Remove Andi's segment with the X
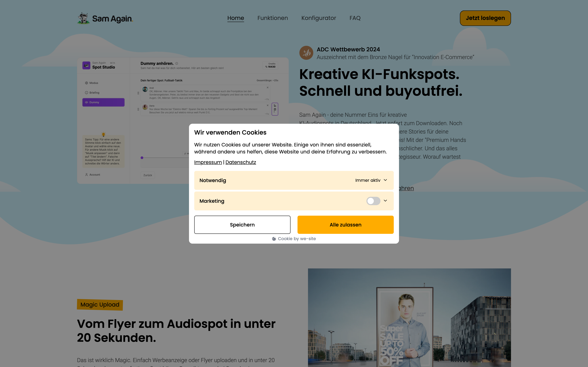This screenshot has height=367, width=588. pos(268,87)
